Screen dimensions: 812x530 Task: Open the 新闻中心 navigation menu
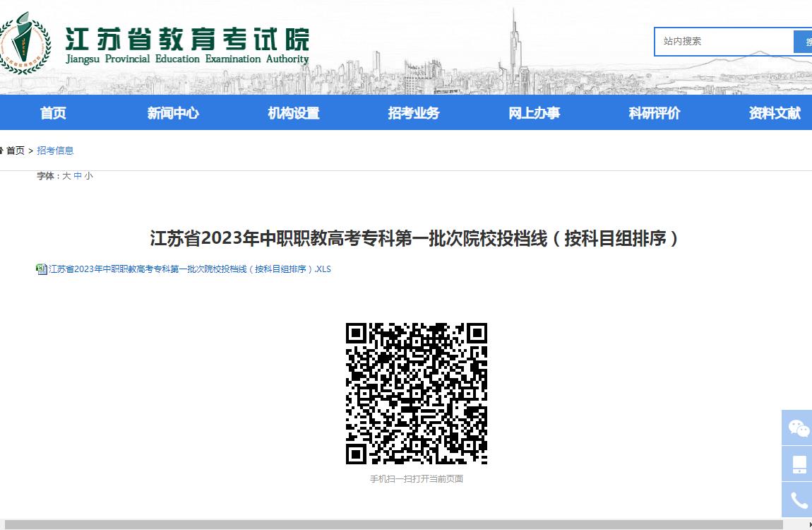(x=173, y=113)
